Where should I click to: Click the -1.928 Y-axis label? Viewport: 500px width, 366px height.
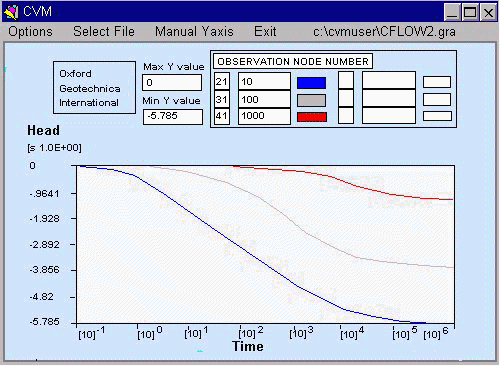(44, 219)
